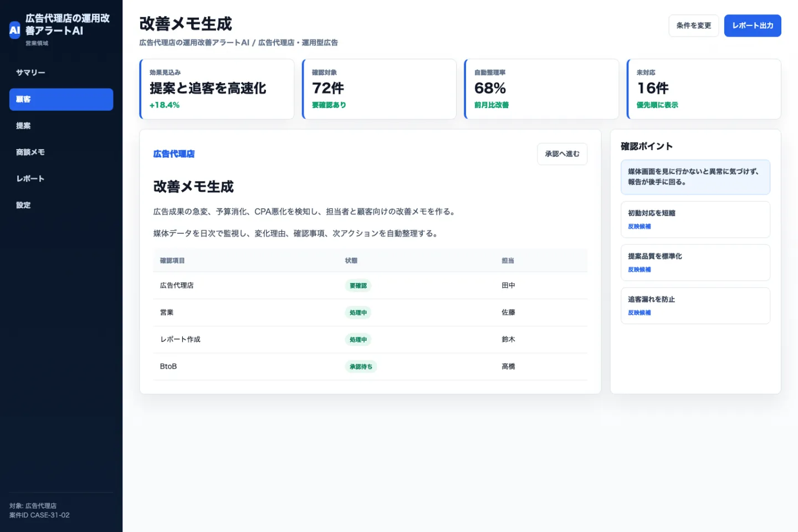
Task: Click assignee 田中 in the table
Action: [508, 285]
